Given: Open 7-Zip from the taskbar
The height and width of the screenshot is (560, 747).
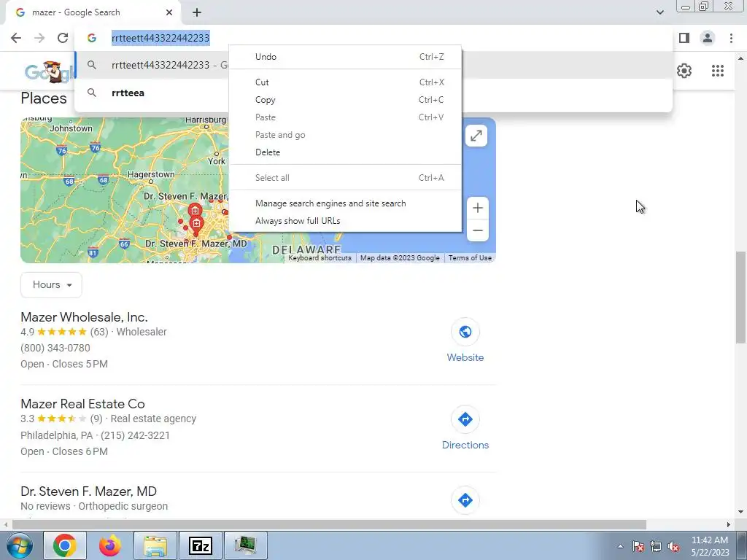Looking at the screenshot, I should coord(200,545).
